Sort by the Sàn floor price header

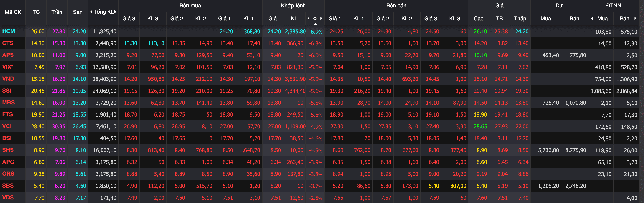point(78,12)
